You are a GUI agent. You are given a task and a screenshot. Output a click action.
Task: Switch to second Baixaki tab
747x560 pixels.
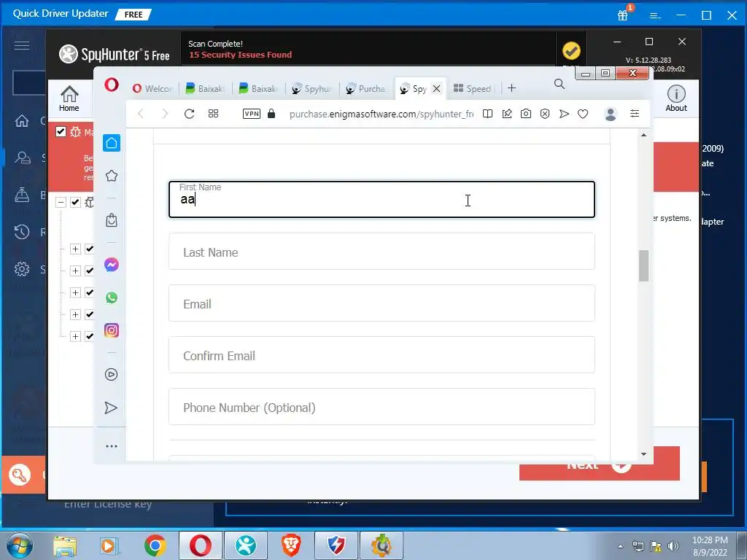[258, 88]
